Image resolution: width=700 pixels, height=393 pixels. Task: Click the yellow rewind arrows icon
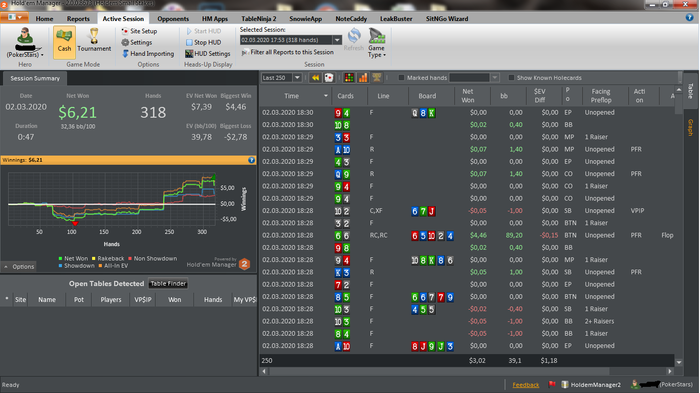point(315,78)
